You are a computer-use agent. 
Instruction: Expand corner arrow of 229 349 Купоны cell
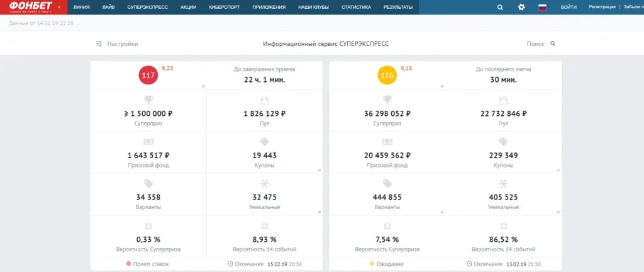tap(558, 169)
